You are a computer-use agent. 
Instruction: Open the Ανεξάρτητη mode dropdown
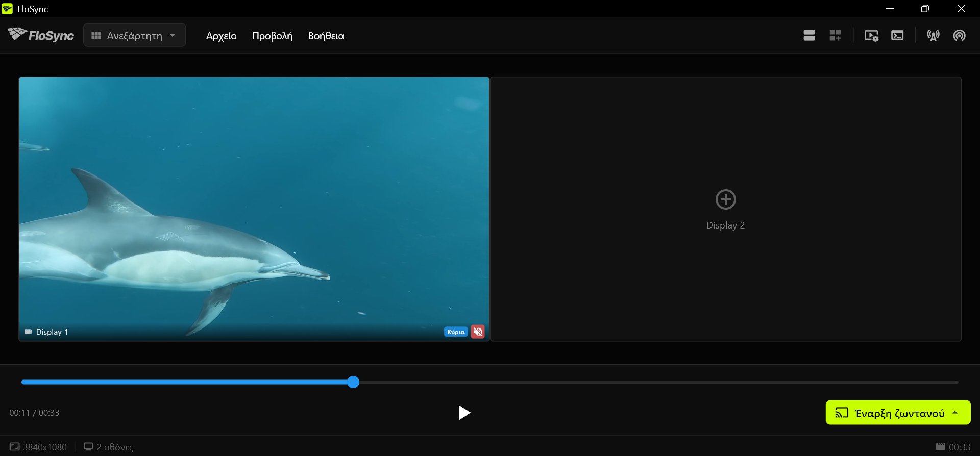134,35
